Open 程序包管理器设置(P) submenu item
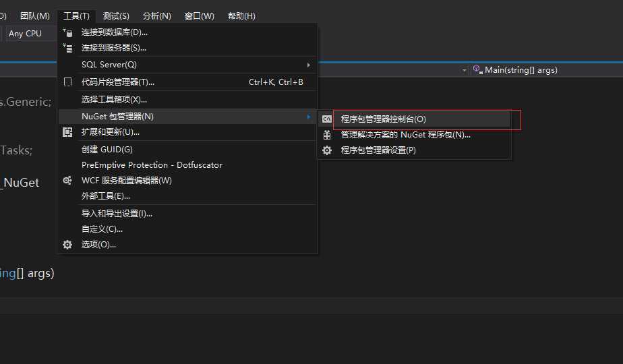Image resolution: width=623 pixels, height=364 pixels. point(414,150)
